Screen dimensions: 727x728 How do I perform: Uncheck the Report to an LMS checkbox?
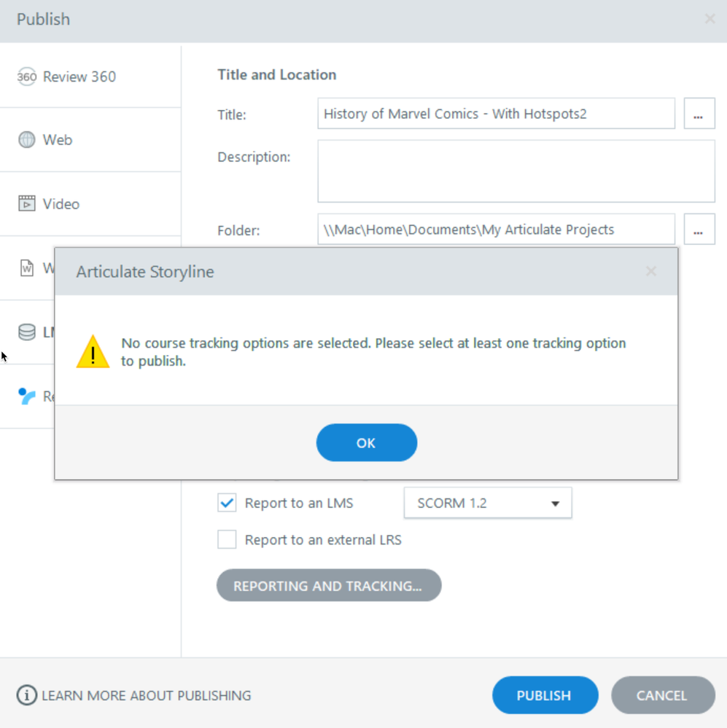point(228,503)
